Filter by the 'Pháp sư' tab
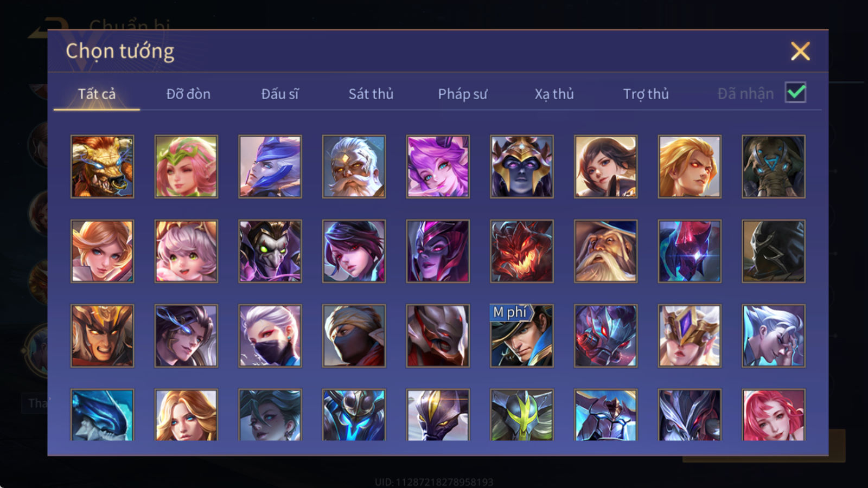This screenshot has height=488, width=868. coord(463,94)
